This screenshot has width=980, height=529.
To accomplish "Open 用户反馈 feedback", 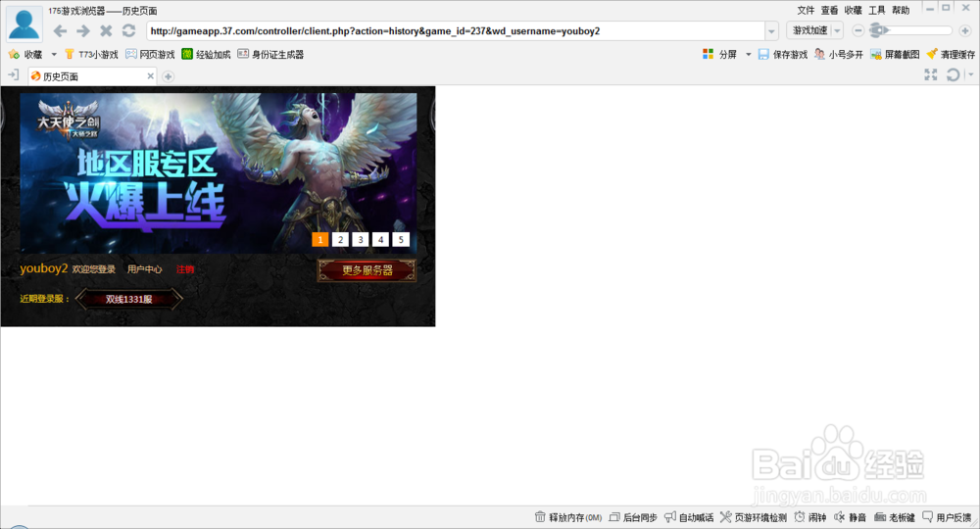I will click(947, 517).
